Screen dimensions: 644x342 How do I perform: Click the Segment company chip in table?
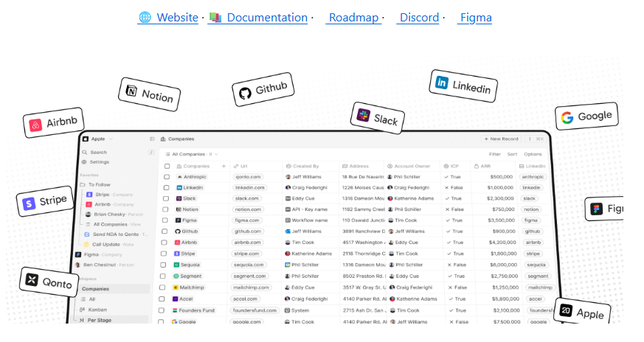click(187, 276)
